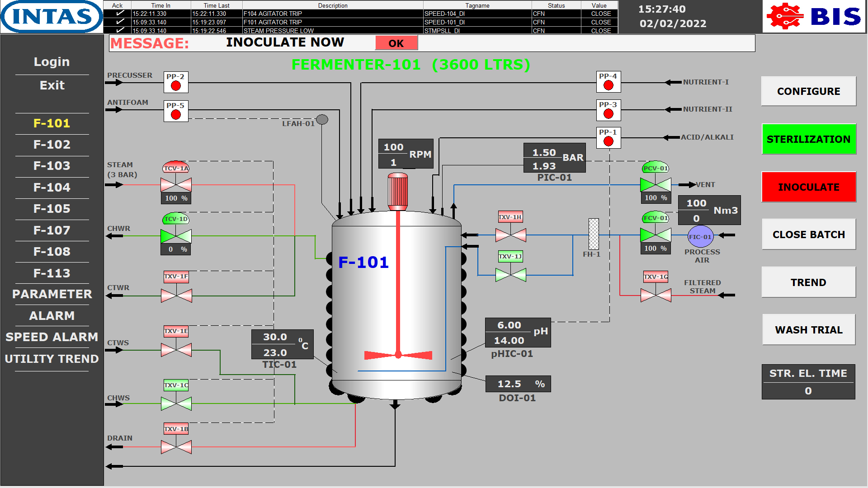The width and height of the screenshot is (868, 488).
Task: Click the agitator RPM setpoint value
Action: tap(393, 147)
